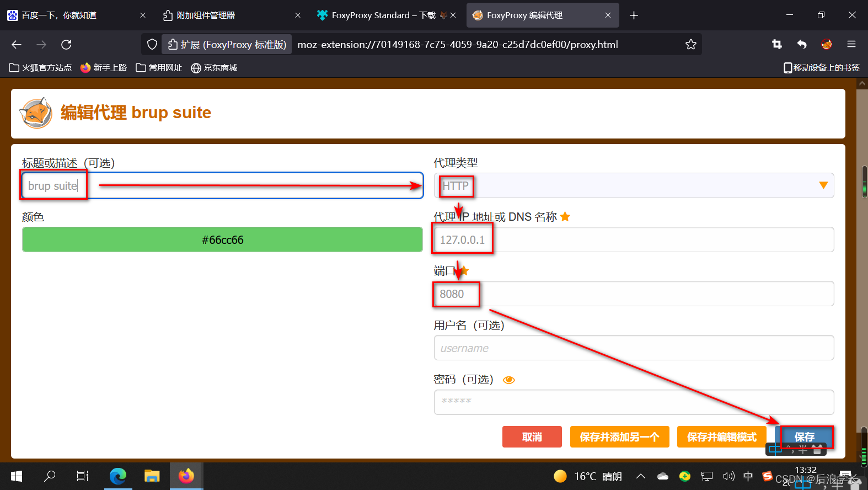Image resolution: width=868 pixels, height=490 pixels.
Task: Click the username input field
Action: pos(634,348)
